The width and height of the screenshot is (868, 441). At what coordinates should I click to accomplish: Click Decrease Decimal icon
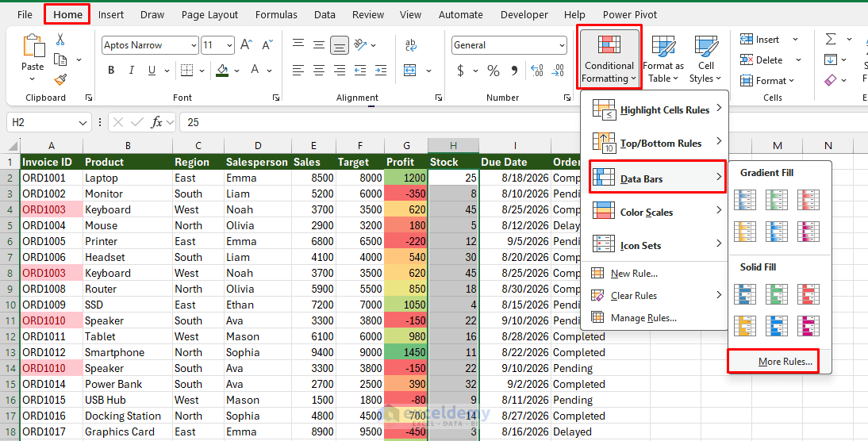pos(558,71)
